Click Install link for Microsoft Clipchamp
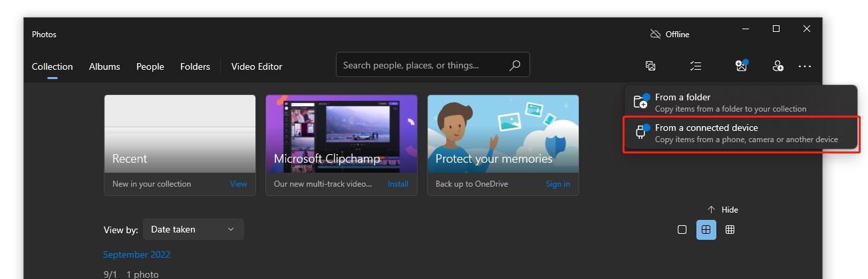This screenshot has width=868, height=279. click(398, 184)
